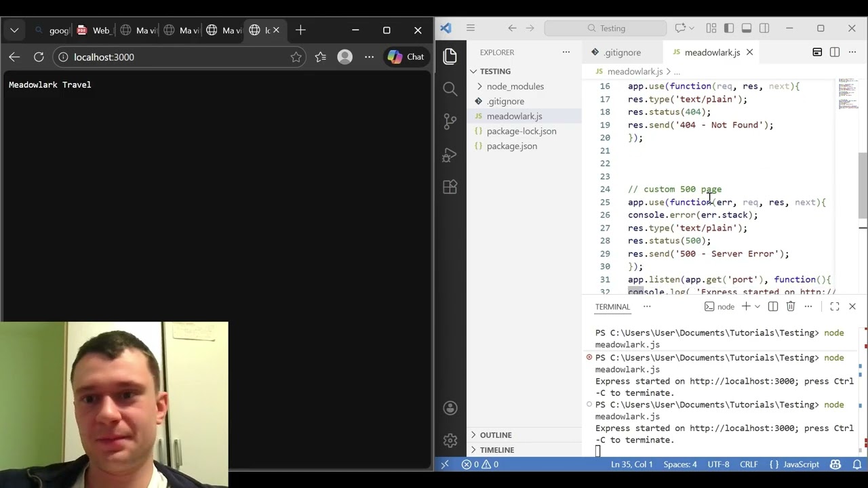Open the Manage gear menu

450,441
